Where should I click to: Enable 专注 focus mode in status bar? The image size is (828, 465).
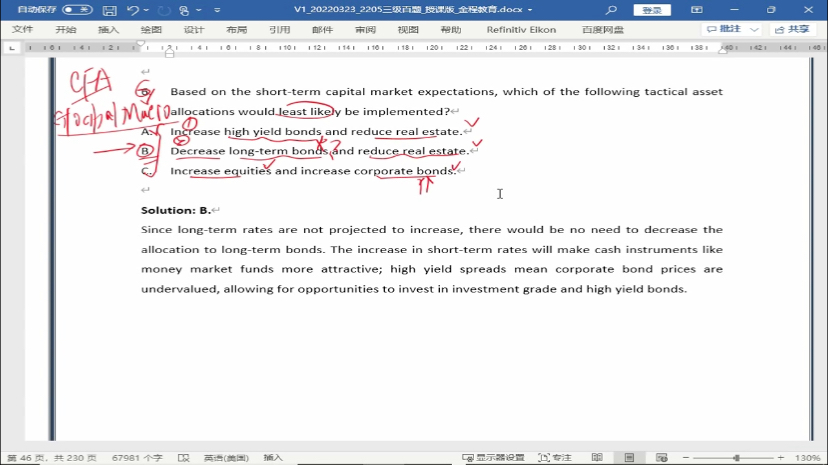555,457
